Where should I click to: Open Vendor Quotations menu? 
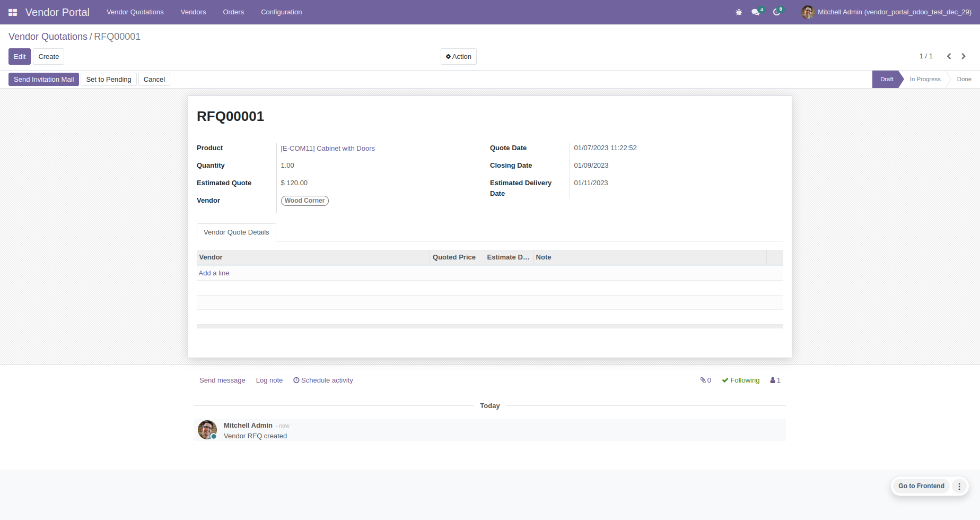point(135,12)
